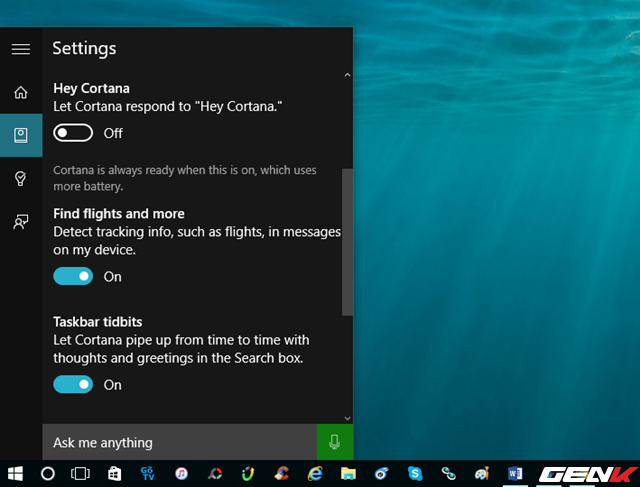The height and width of the screenshot is (487, 640).
Task: Click the Hey Cortana heading
Action: [x=91, y=88]
